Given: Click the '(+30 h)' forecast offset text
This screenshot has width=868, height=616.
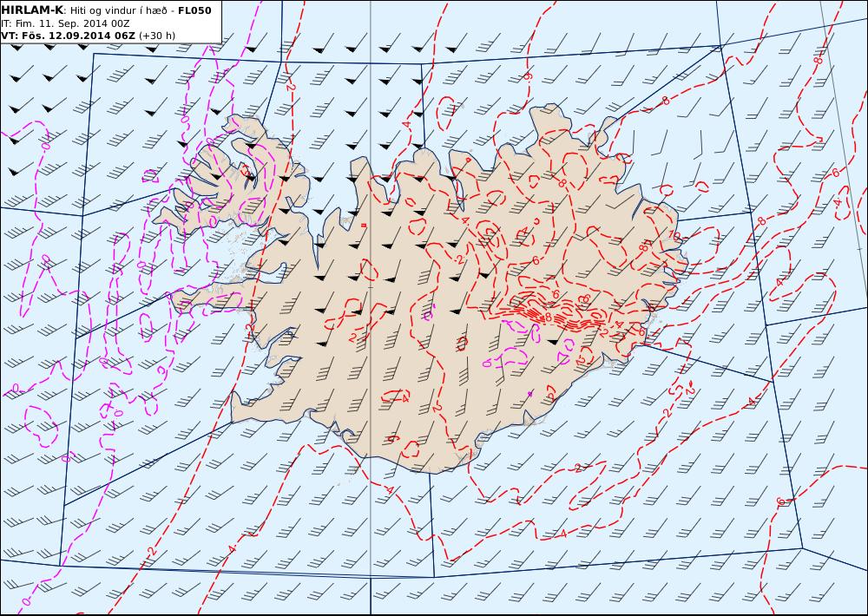Looking at the screenshot, I should (x=156, y=36).
